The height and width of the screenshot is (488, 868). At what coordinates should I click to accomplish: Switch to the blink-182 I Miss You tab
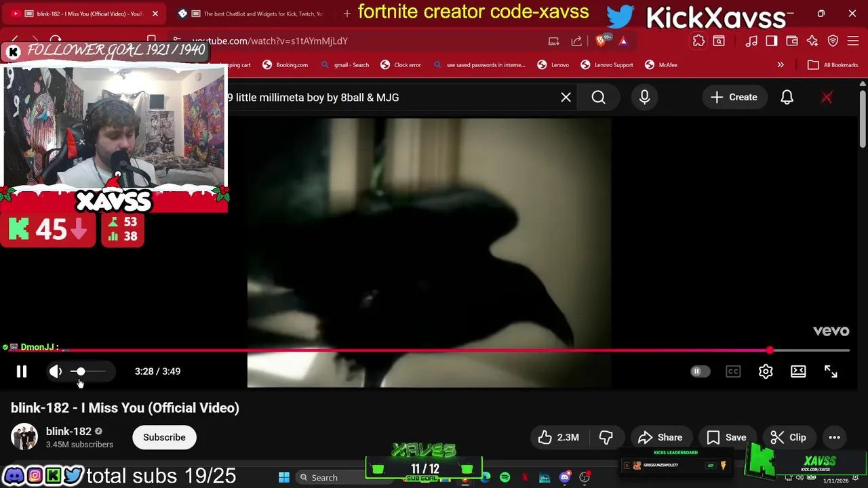tap(85, 14)
